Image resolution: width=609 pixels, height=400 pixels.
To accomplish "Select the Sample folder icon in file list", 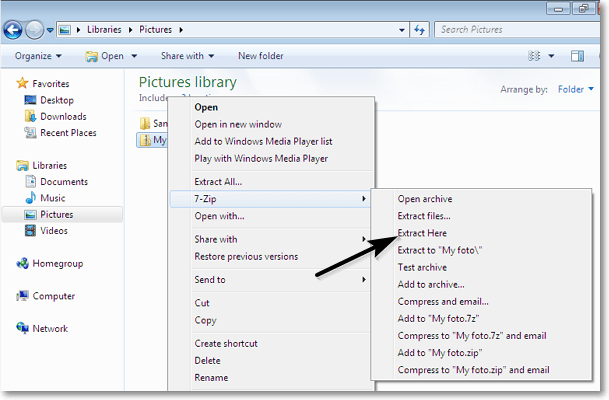I will tap(145, 123).
